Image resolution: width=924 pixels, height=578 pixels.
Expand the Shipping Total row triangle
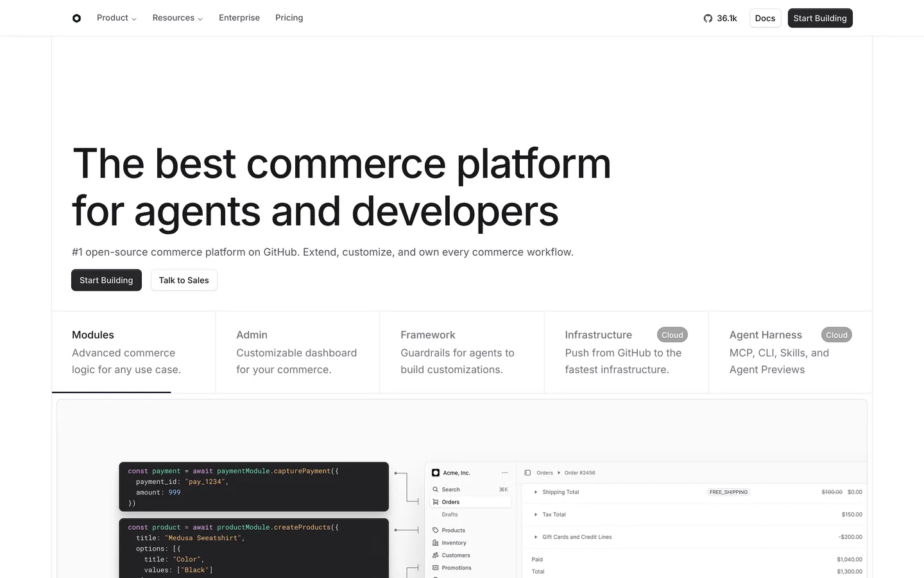point(536,492)
